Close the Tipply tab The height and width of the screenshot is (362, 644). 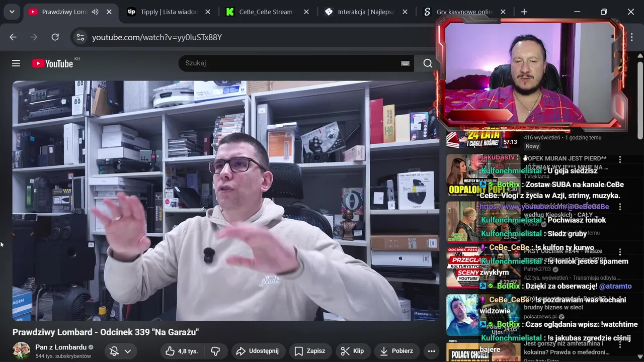tap(208, 12)
